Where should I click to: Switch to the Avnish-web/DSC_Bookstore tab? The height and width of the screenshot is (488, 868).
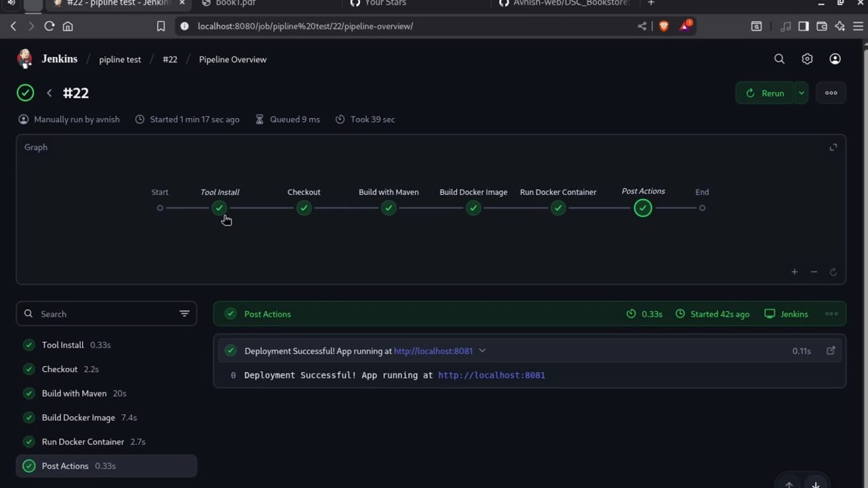566,3
